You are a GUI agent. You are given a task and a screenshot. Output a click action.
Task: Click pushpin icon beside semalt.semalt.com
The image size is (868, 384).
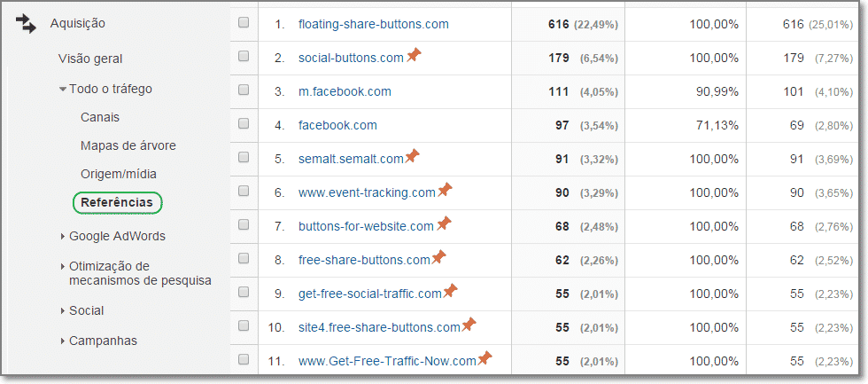pyautogui.click(x=412, y=156)
